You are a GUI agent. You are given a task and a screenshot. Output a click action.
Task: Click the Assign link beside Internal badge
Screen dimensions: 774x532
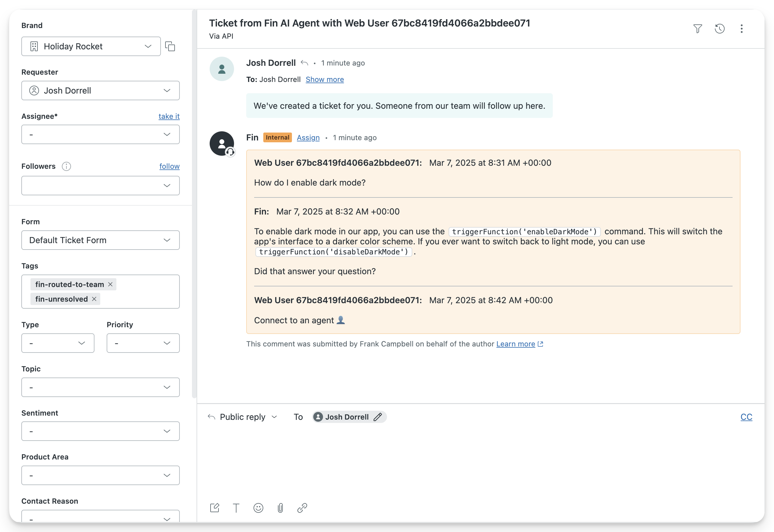[308, 138]
